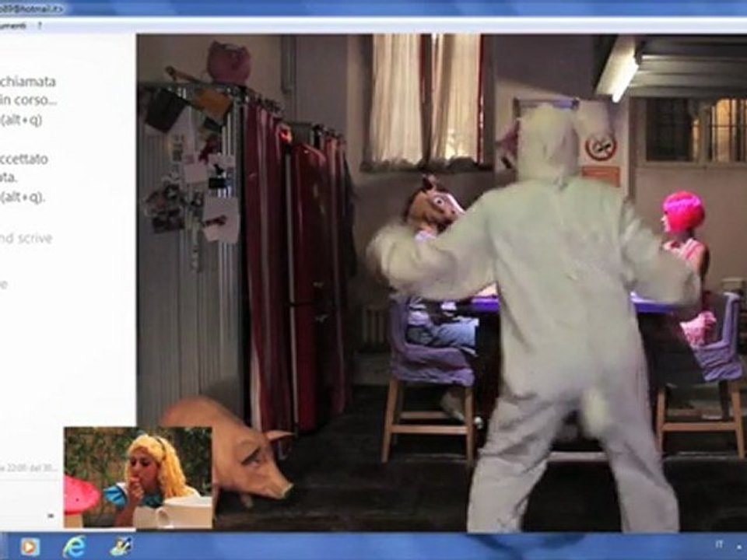Click the "ccettato" call accepted text
The height and width of the screenshot is (560, 747).
24,159
